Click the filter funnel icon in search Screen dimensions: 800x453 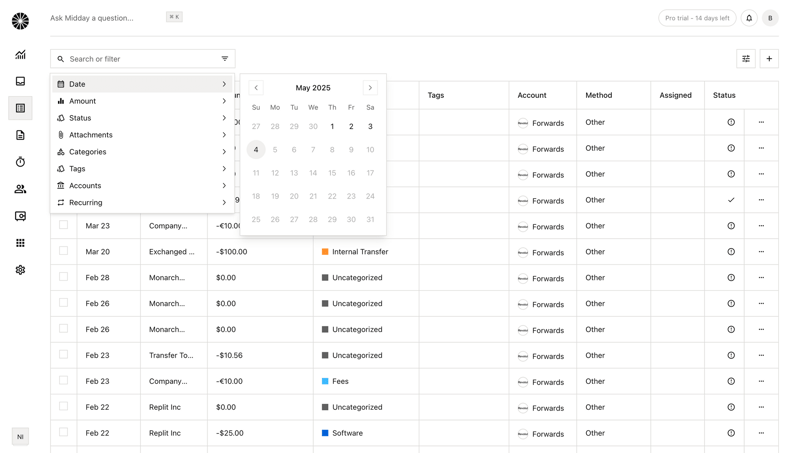[224, 59]
